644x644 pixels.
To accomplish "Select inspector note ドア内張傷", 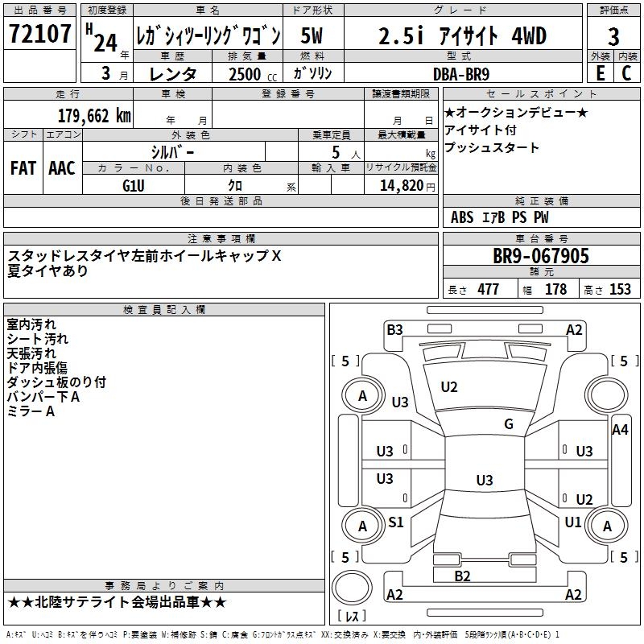I will coord(37,368).
